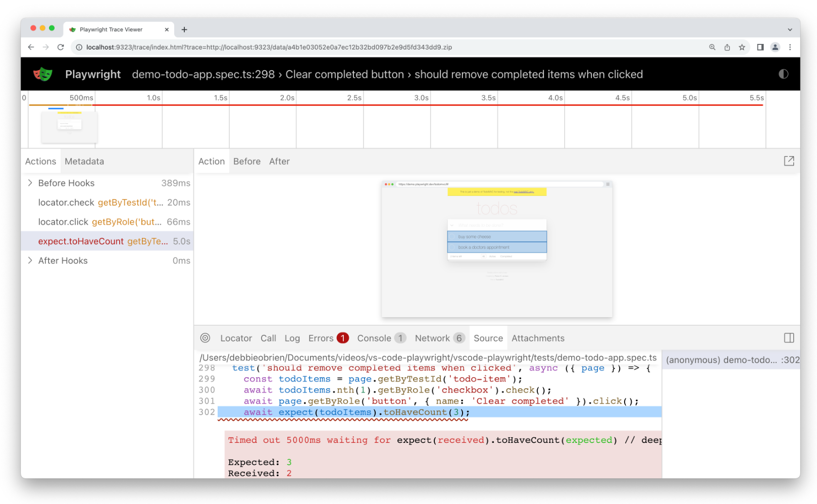Screen dimensions: 817x504
Task: Open the Log tab
Action: [292, 338]
